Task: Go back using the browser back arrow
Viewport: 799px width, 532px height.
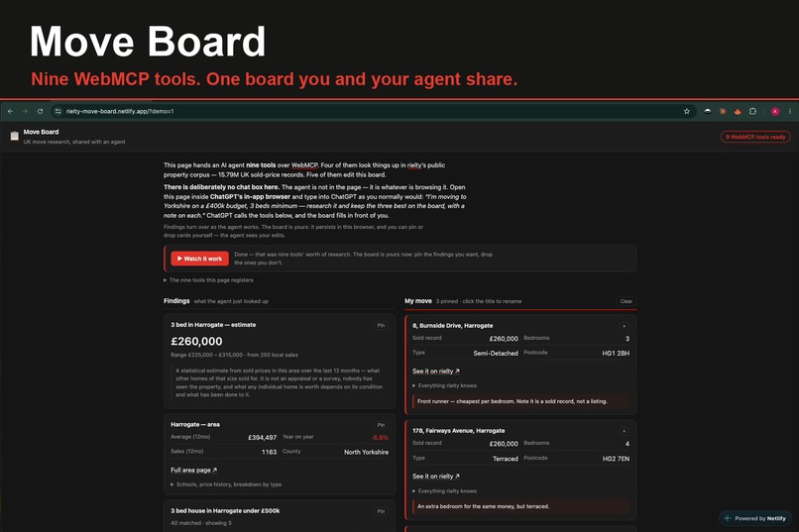Action: click(x=11, y=111)
